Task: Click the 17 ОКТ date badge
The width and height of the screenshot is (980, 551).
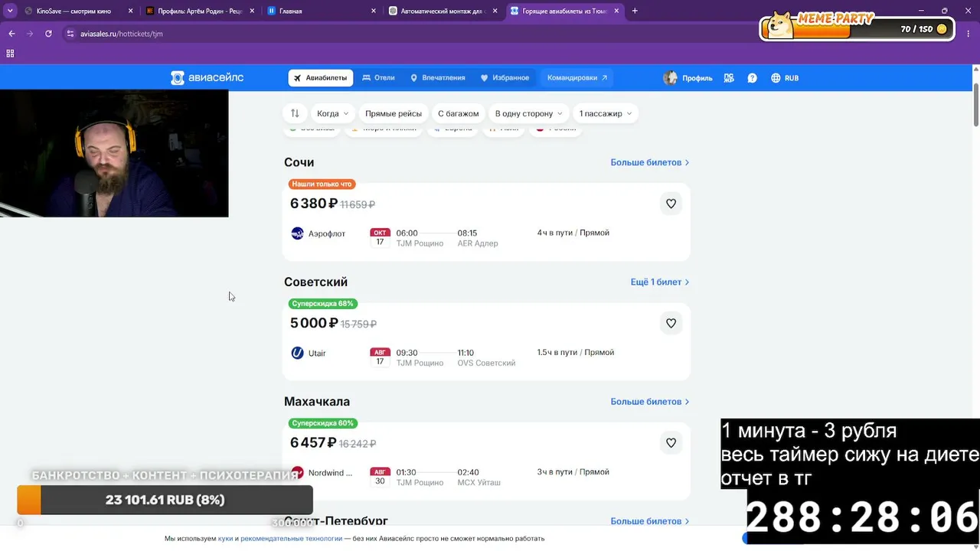Action: pyautogui.click(x=380, y=237)
